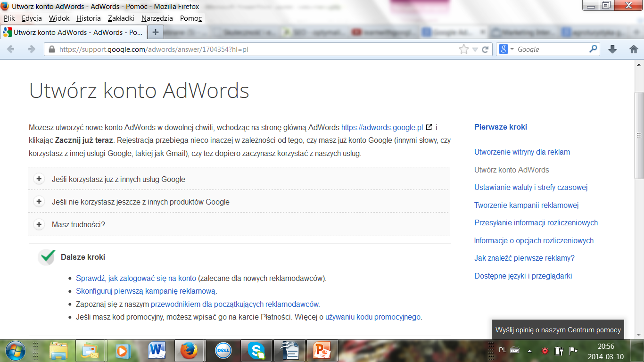Click the page vertical scrollbar thumb
This screenshot has height=362, width=644.
(x=639, y=135)
